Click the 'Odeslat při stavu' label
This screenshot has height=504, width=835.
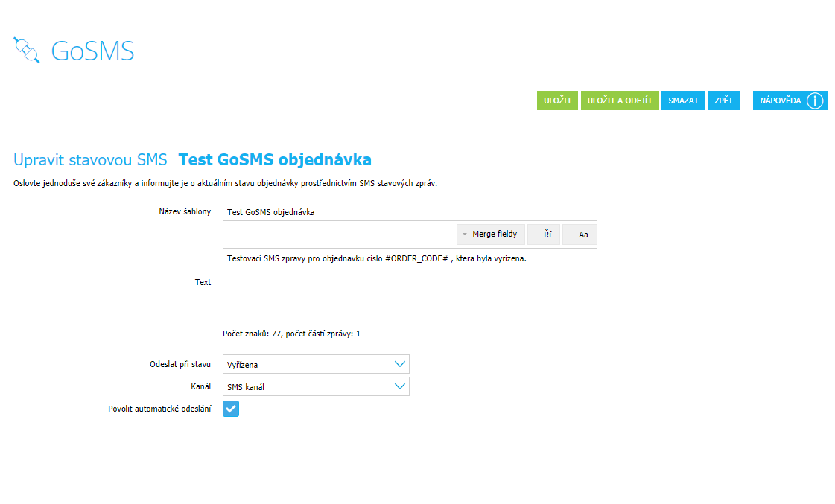[180, 365]
